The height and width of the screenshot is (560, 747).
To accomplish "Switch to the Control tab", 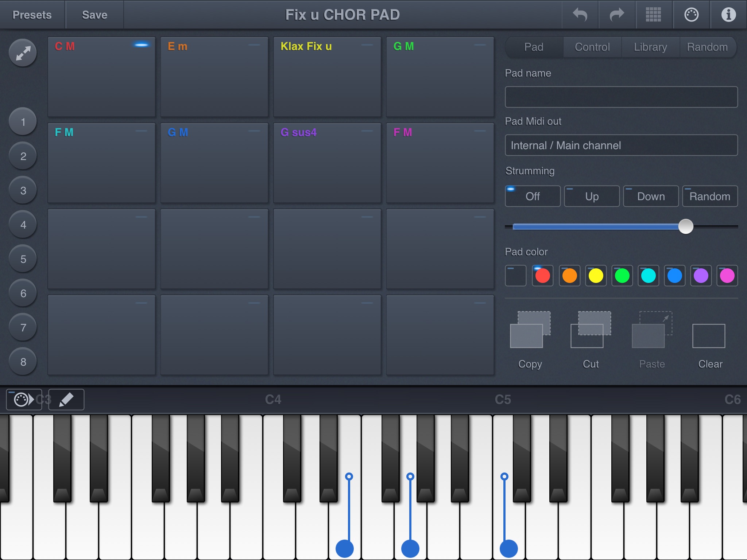I will point(592,47).
